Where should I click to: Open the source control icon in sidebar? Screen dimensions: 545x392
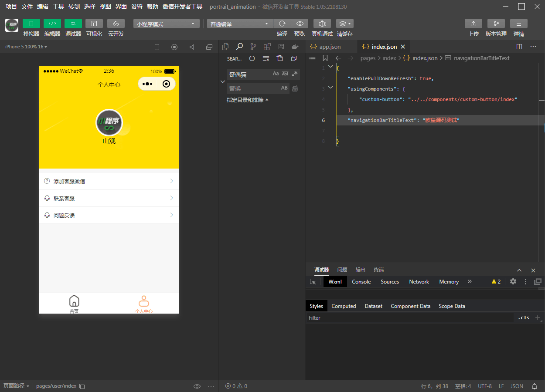click(253, 47)
